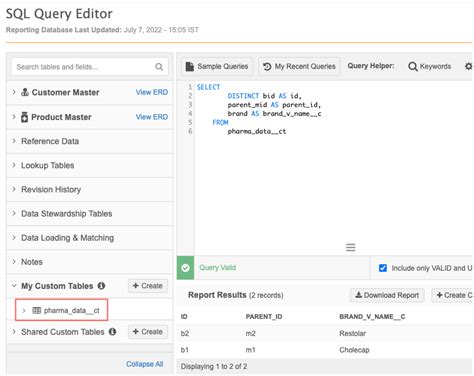Collapse the My Custom Tables section

(14, 286)
